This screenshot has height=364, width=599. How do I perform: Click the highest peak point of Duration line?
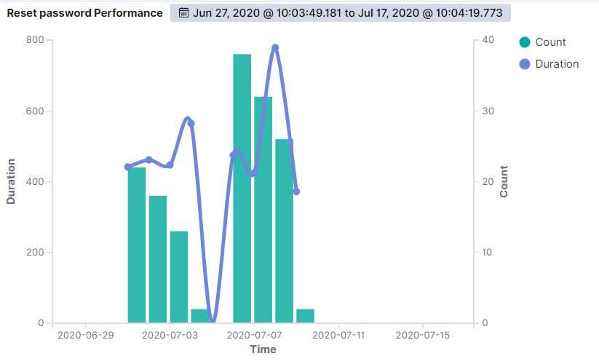pyautogui.click(x=275, y=47)
